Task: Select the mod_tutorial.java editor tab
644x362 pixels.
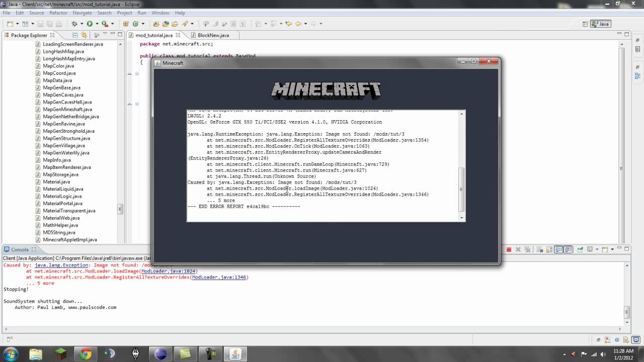Action: tap(153, 35)
